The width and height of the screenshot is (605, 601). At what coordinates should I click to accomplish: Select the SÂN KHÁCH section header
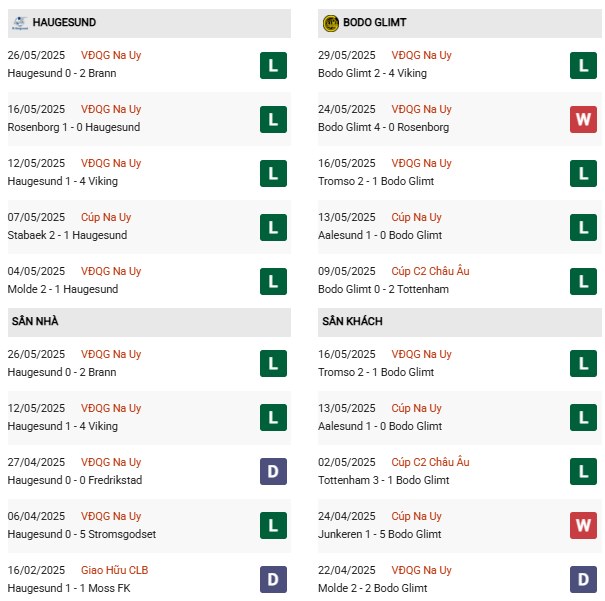[x=352, y=322]
